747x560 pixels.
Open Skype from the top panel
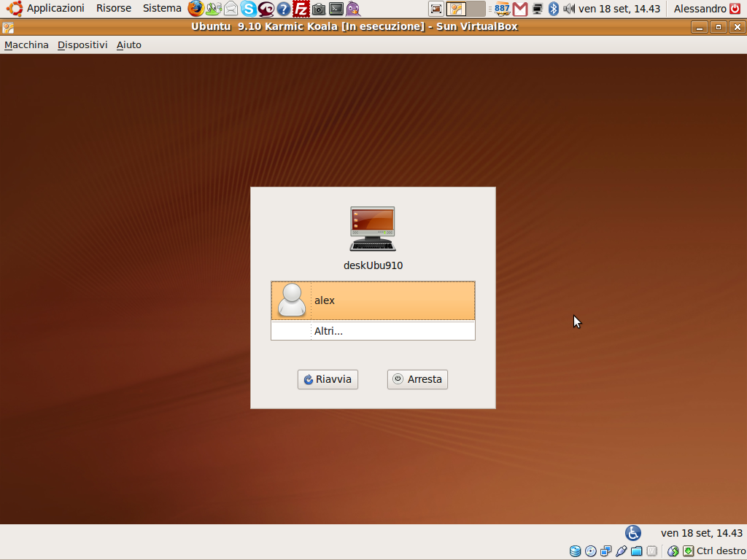point(249,9)
